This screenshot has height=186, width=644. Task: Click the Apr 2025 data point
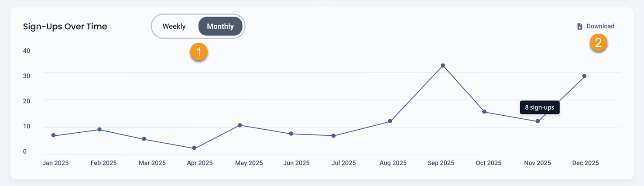194,148
